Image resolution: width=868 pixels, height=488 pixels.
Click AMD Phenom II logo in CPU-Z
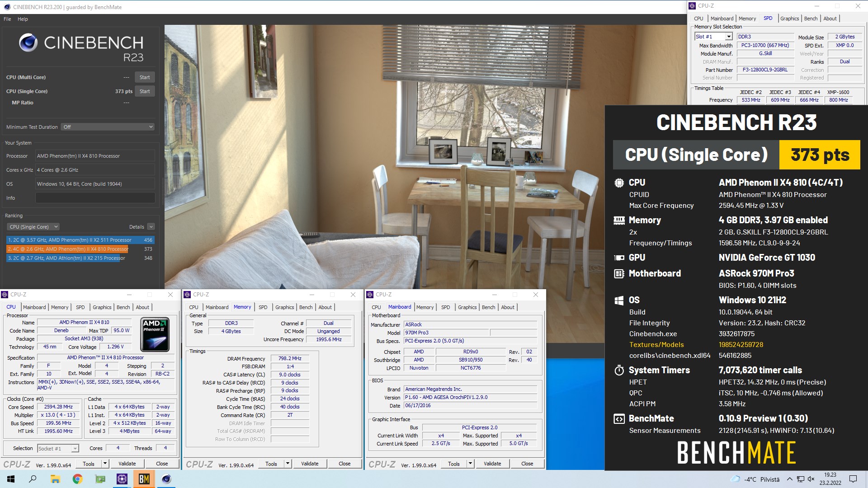pyautogui.click(x=155, y=335)
